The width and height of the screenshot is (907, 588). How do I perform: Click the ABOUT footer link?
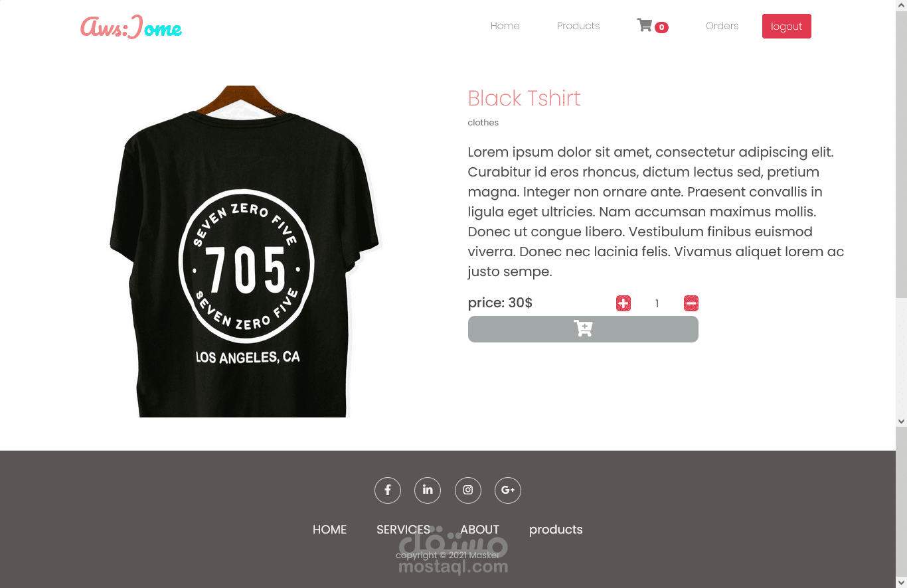(480, 530)
